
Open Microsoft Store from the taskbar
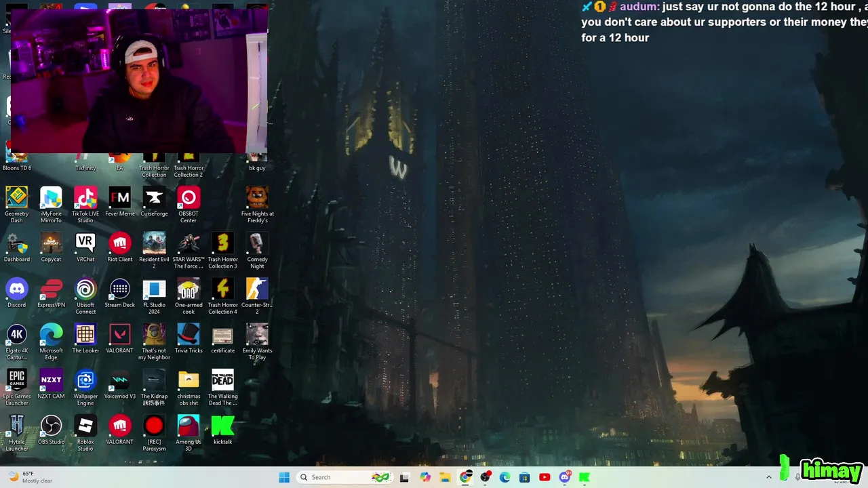point(525,477)
